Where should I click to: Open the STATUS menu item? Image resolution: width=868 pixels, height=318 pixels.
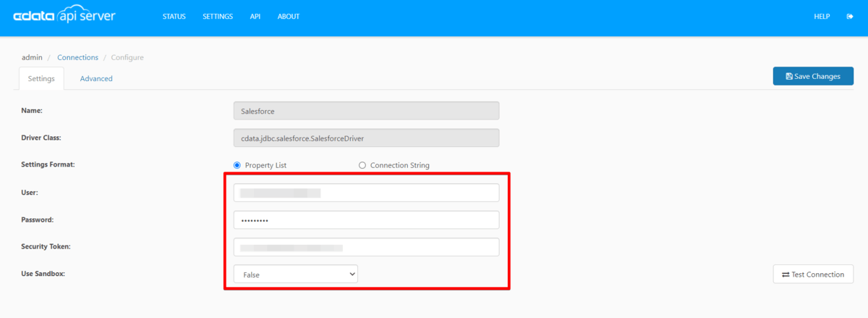pos(174,17)
